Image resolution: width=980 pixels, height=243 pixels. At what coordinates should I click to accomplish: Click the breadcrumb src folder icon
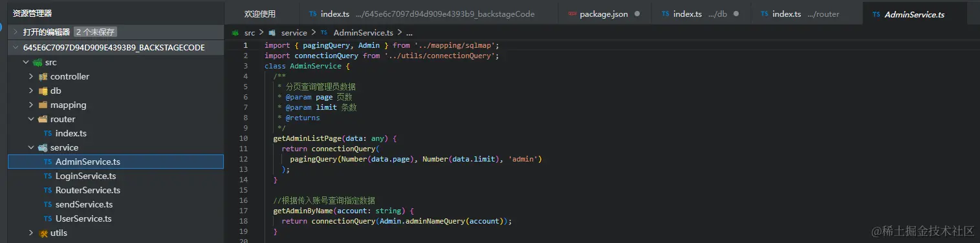[236, 32]
